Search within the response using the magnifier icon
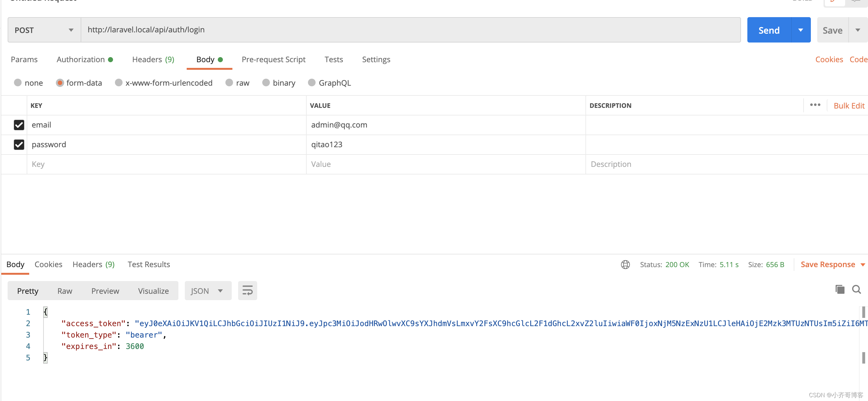 [857, 289]
